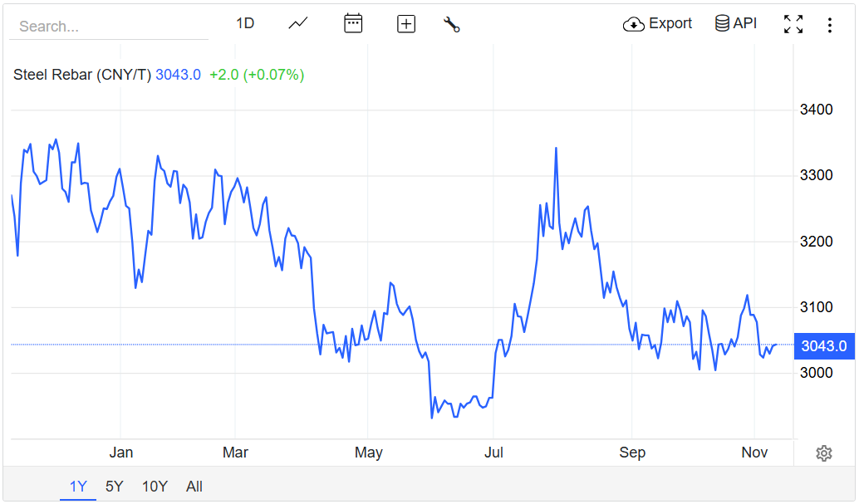Select the 1Y time range tab

point(78,487)
